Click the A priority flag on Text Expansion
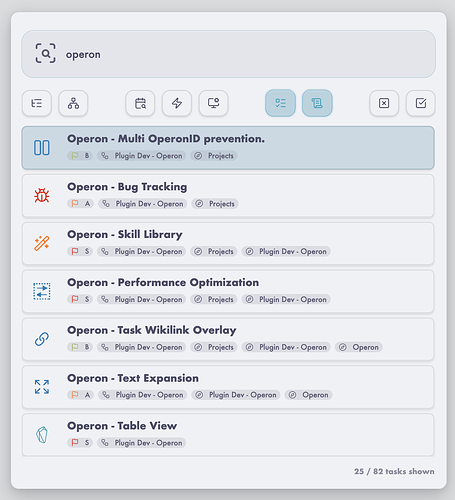 [80, 395]
